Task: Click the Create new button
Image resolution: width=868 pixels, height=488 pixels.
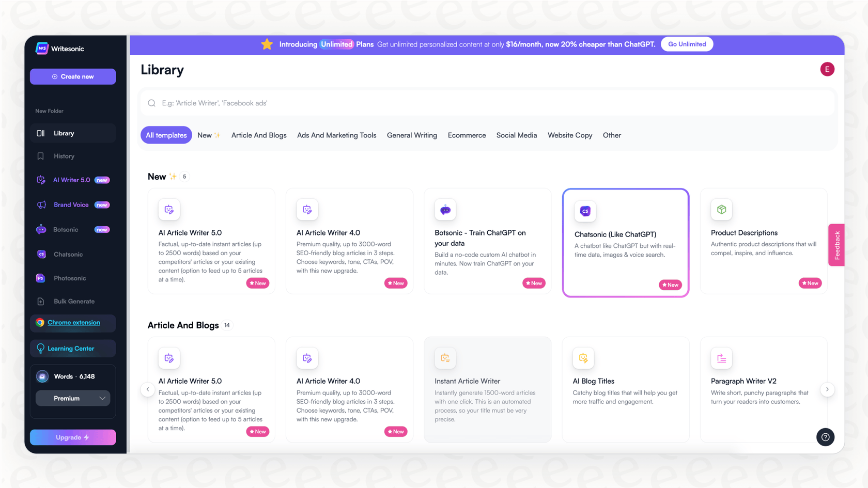Action: pyautogui.click(x=72, y=76)
